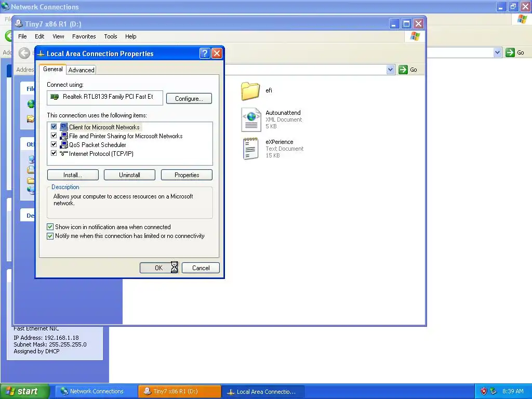Switch to Tiny7 x86 R1 taskbar button
The height and width of the screenshot is (399, 532).
pyautogui.click(x=180, y=391)
